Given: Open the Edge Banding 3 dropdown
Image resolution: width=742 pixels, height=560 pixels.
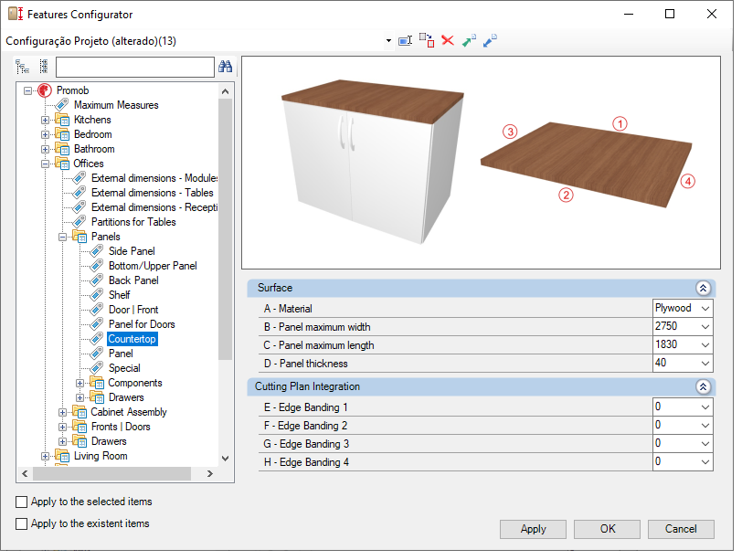Looking at the screenshot, I should pos(705,444).
